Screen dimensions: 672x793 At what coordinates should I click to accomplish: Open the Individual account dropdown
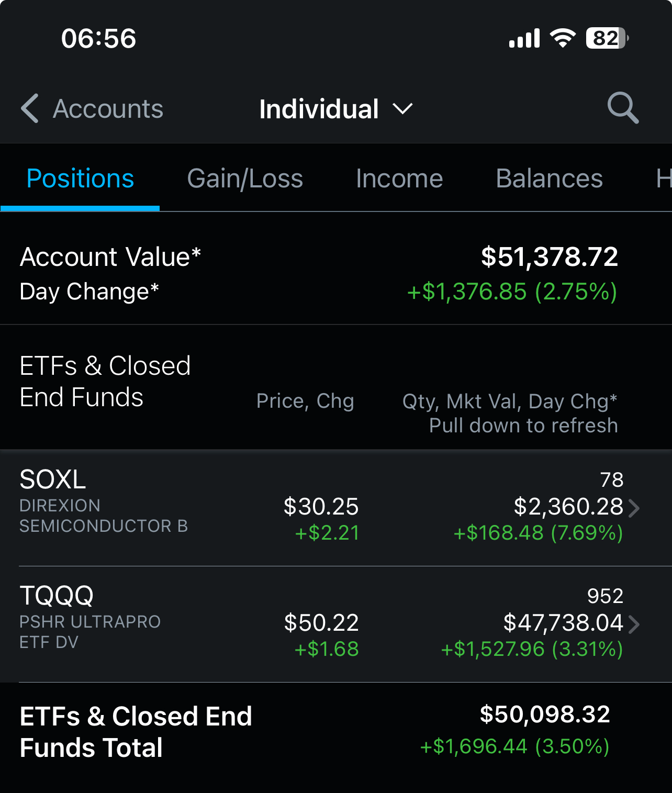pos(336,109)
